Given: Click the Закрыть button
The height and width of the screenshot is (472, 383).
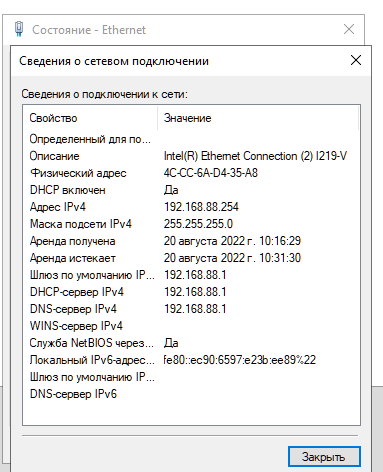Looking at the screenshot, I should [324, 456].
